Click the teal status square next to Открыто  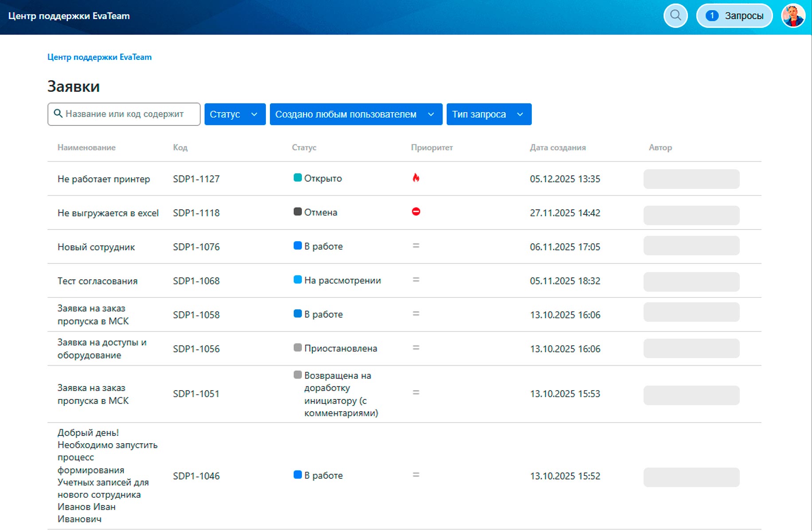(297, 177)
